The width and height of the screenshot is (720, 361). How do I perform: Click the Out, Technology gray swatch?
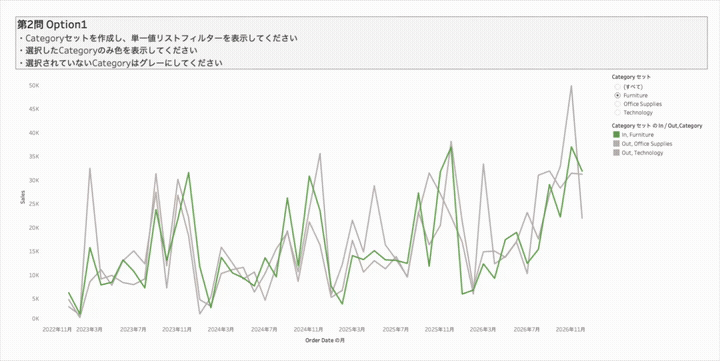[x=616, y=152]
